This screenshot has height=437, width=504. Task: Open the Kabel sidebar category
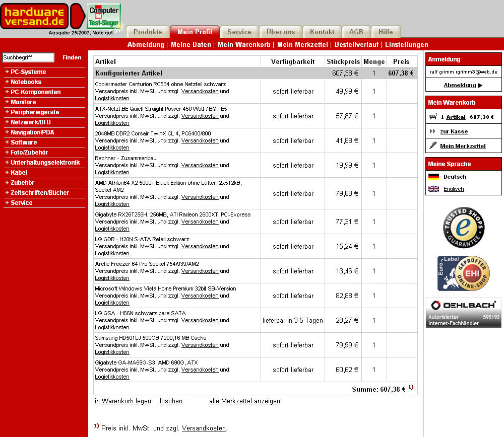coord(19,172)
